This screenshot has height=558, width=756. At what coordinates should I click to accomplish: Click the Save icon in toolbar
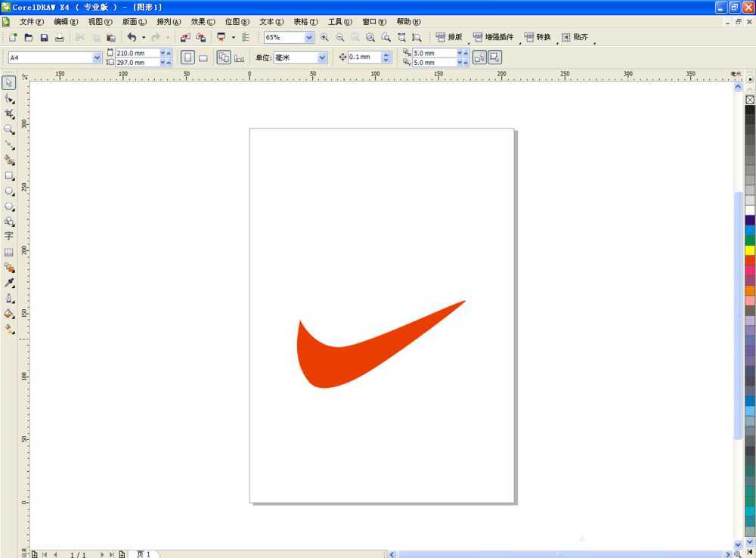click(44, 37)
